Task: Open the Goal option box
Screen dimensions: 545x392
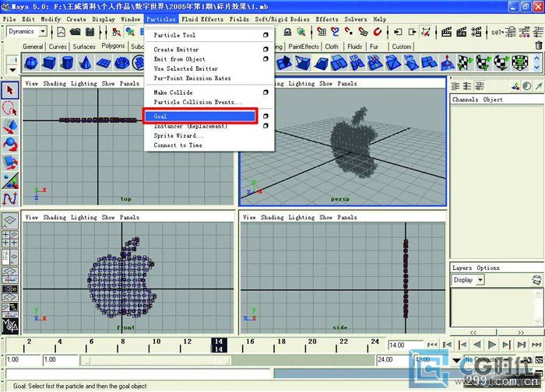Action: [265, 117]
